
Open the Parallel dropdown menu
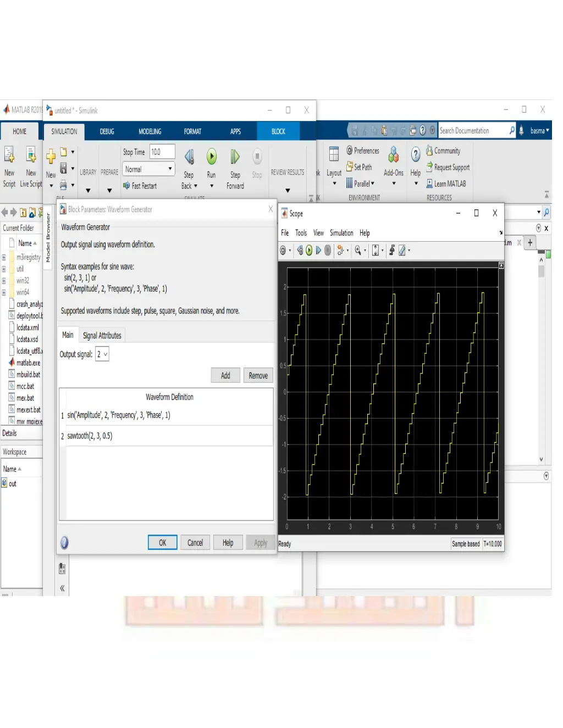[x=360, y=184]
